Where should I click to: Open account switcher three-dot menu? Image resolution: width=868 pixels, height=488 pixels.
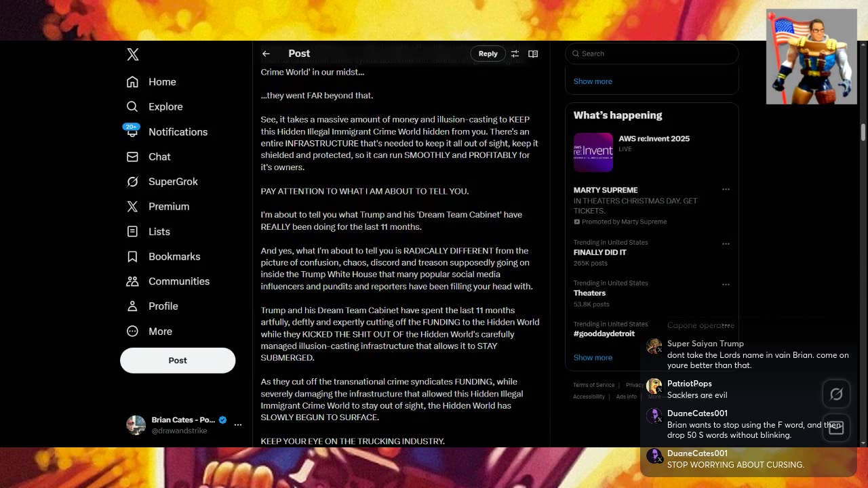point(238,425)
